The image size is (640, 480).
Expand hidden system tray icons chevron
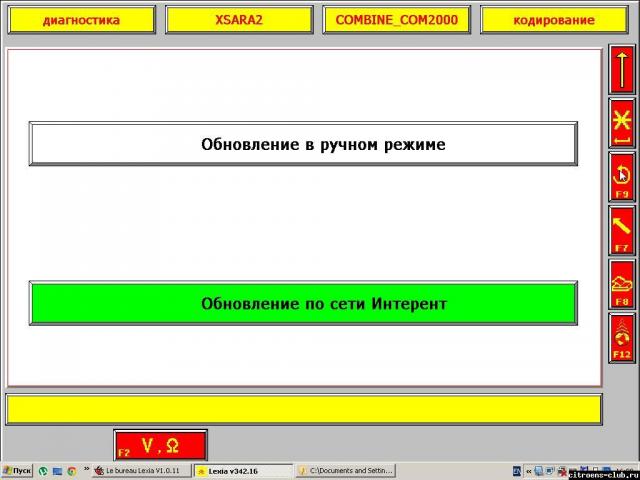pyautogui.click(x=529, y=471)
